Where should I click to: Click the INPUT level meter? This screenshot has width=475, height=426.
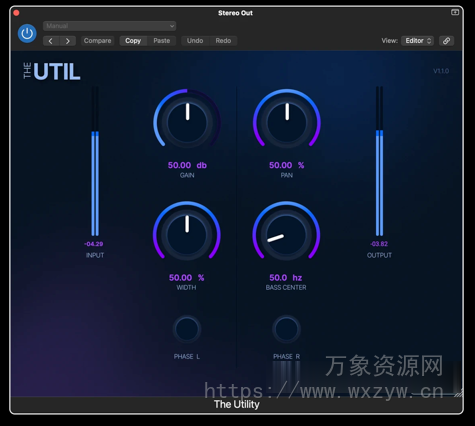(x=95, y=161)
